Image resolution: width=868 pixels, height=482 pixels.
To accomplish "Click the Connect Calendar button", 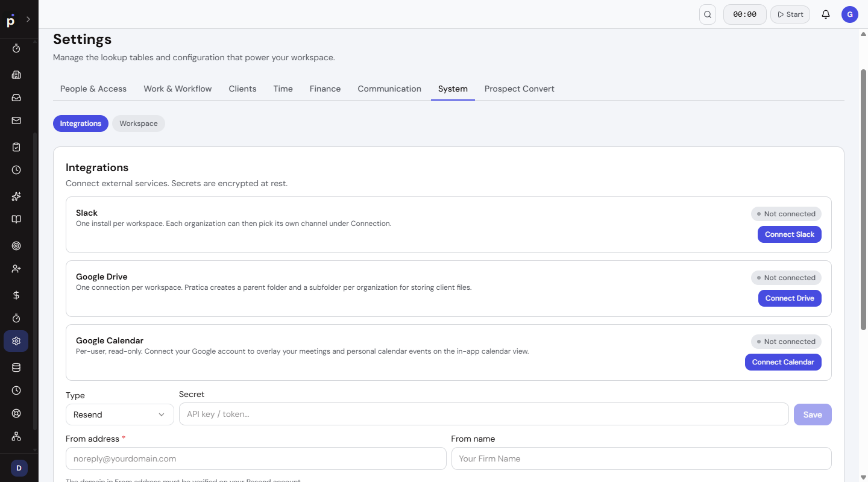I will [783, 362].
